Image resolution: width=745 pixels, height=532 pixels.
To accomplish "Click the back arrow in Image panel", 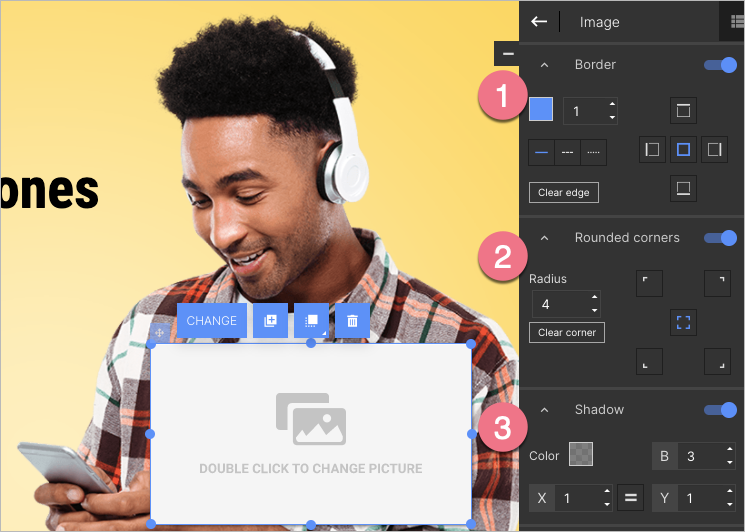I will (539, 21).
